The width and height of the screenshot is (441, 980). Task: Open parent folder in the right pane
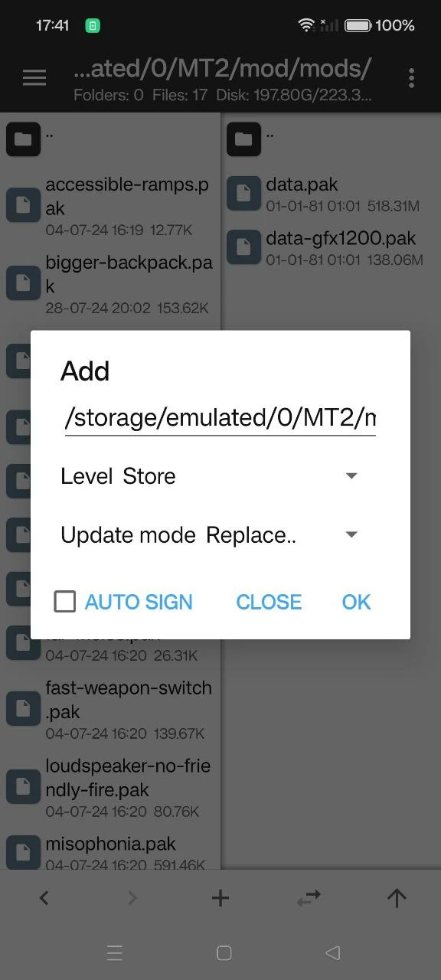point(331,139)
